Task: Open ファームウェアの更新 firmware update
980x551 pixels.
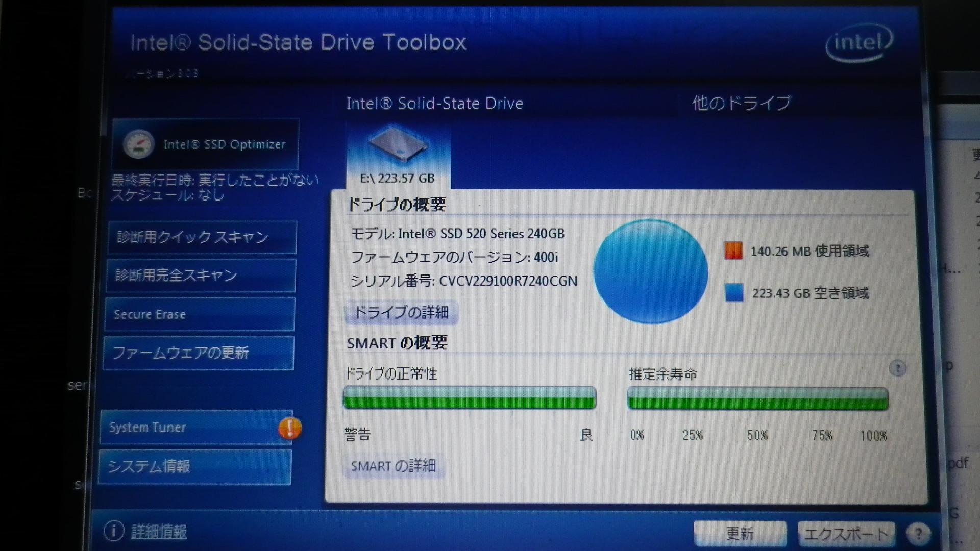Action: click(x=199, y=353)
